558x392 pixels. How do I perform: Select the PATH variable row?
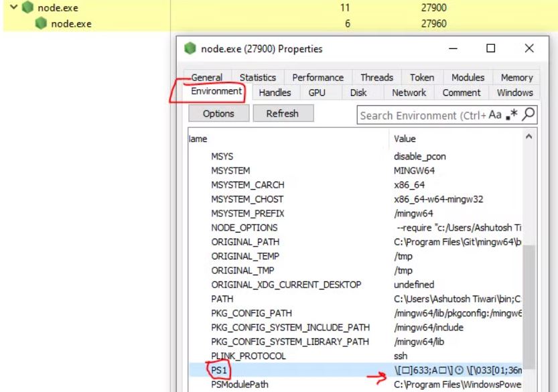point(222,299)
